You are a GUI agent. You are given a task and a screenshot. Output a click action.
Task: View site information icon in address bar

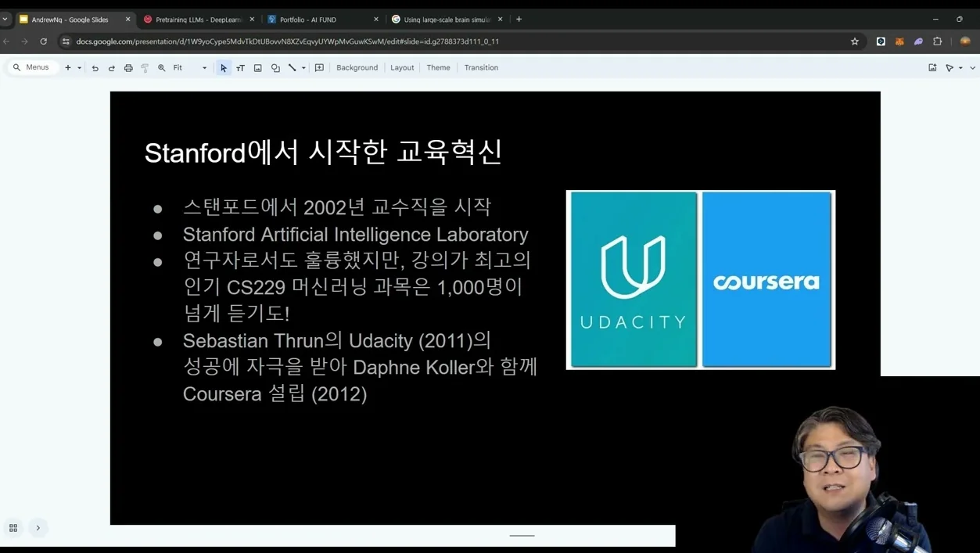66,41
